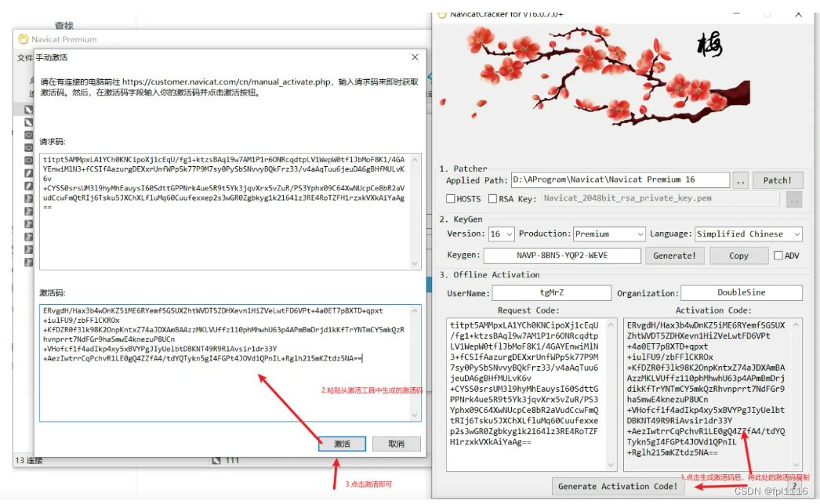This screenshot has width=820, height=504.
Task: Open the Production dropdown
Action: tap(609, 234)
